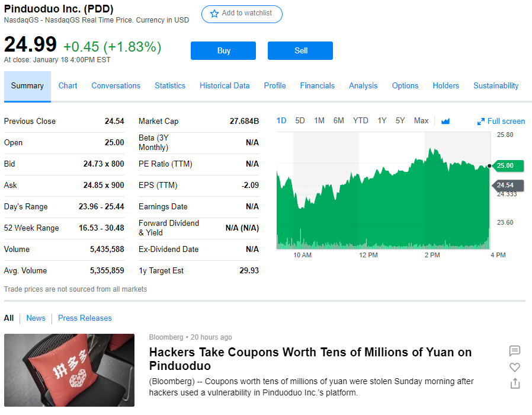Viewport: 532px width, 415px height.
Task: Select the 1M chart range
Action: point(319,121)
